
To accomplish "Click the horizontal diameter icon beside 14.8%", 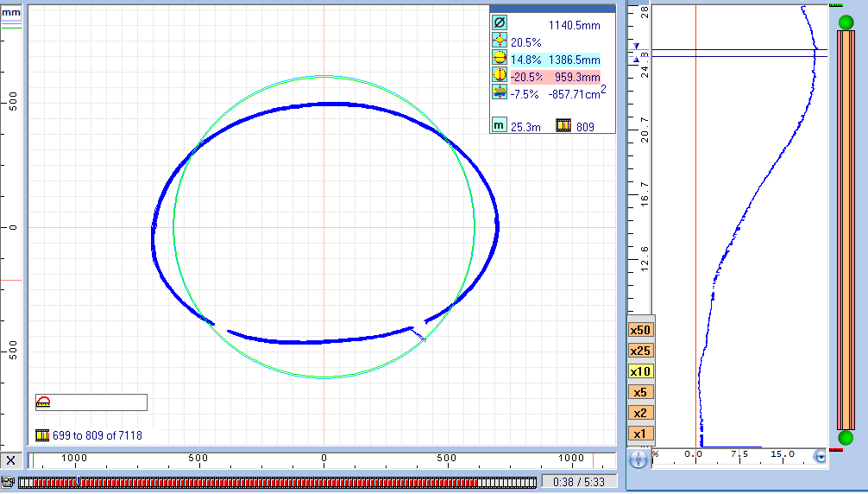I will tap(500, 58).
